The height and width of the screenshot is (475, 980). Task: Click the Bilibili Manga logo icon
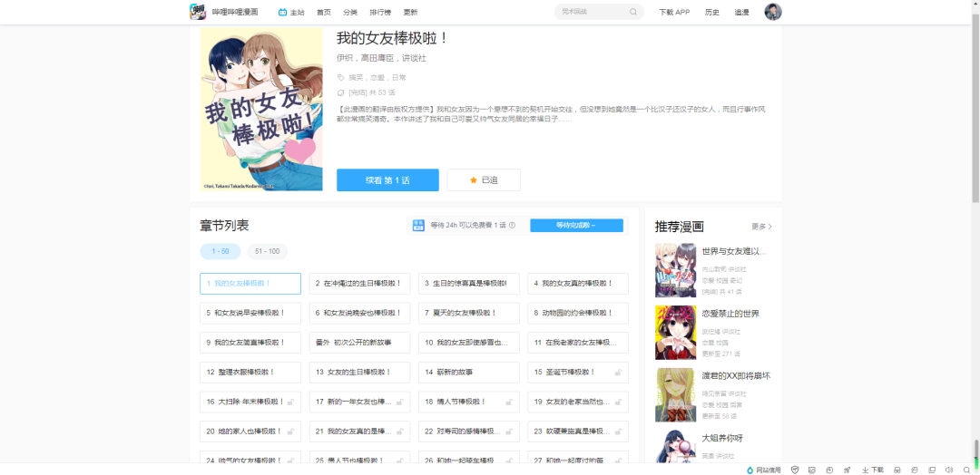point(198,12)
